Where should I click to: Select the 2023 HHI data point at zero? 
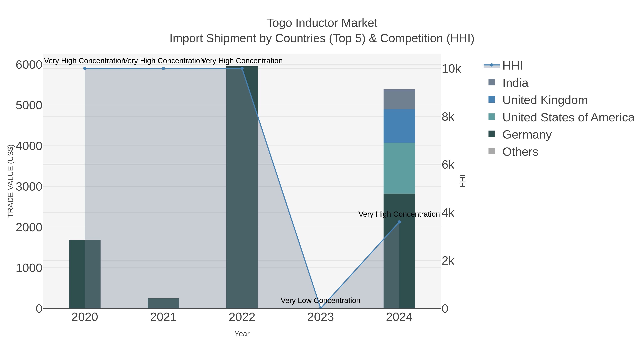pos(321,308)
